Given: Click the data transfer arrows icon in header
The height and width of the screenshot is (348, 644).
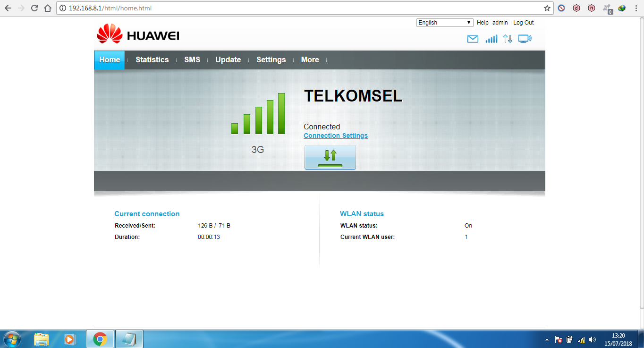Looking at the screenshot, I should click(x=508, y=39).
